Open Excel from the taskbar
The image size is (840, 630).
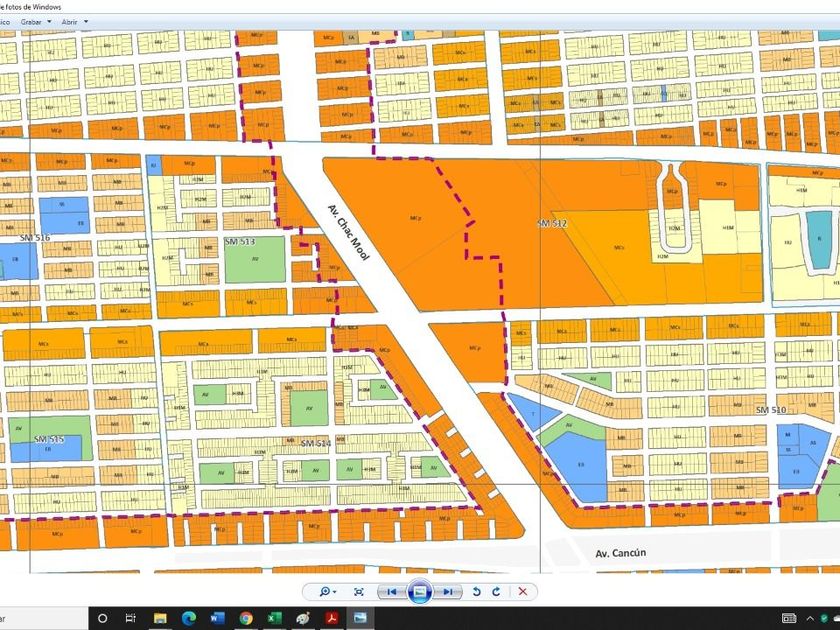pos(273,618)
